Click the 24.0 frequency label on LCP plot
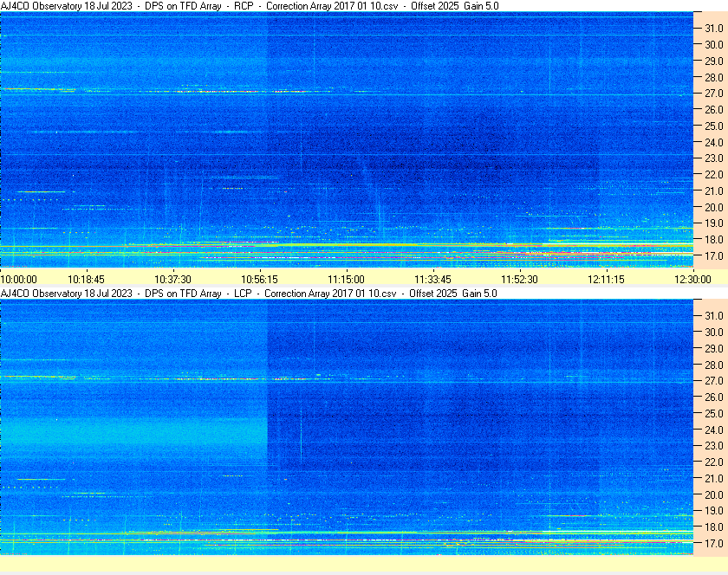 (x=714, y=430)
